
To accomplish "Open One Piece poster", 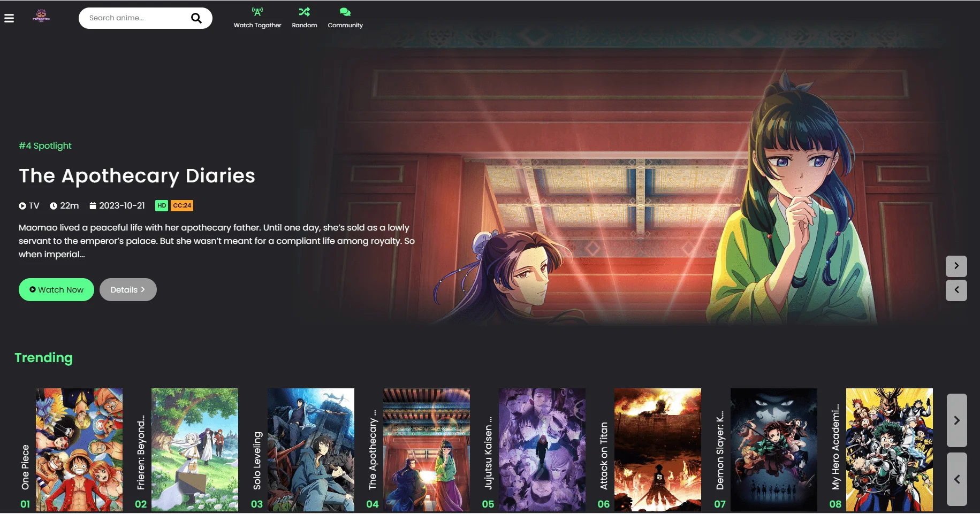I will point(79,450).
